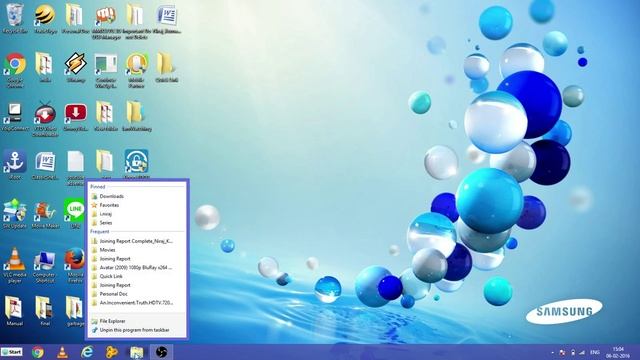This screenshot has width=640, height=360.
Task: Open the Final folder on desktop
Action: pyautogui.click(x=45, y=310)
